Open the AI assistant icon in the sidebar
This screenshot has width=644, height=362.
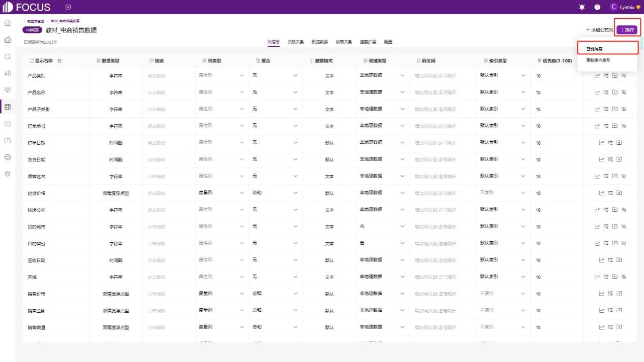pyautogui.click(x=7, y=40)
